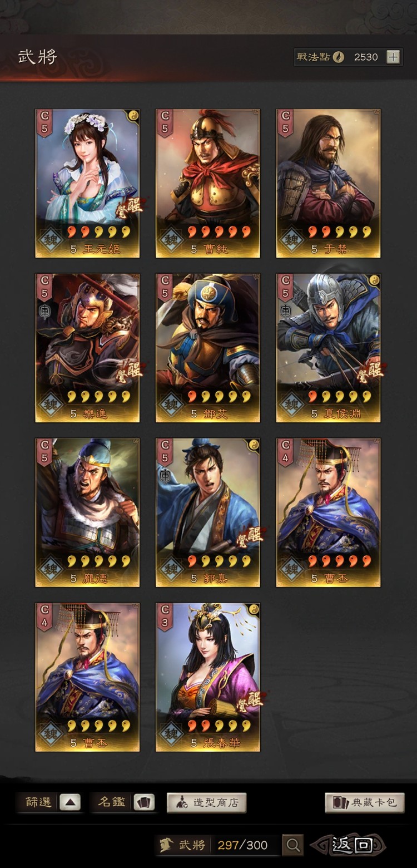Click the 返回 back button

pos(349,845)
